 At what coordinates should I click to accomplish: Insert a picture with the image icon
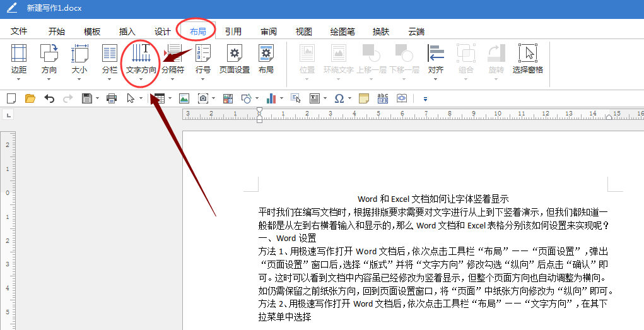[184, 98]
